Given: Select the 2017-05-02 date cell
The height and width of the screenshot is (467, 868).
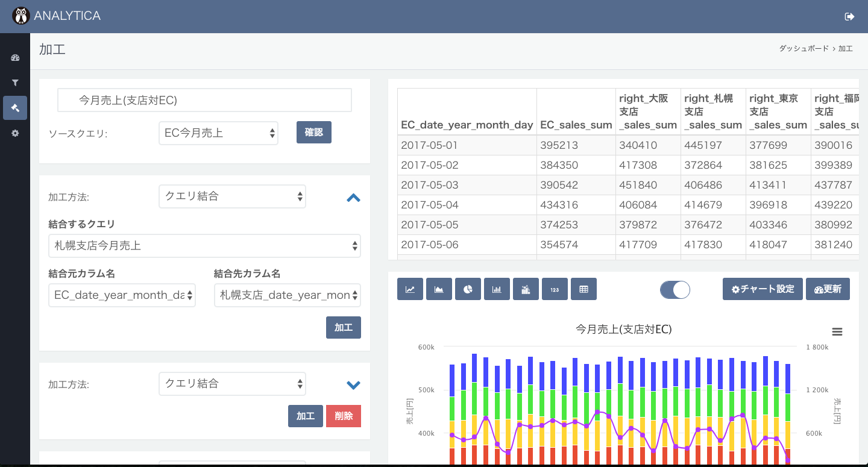Looking at the screenshot, I should point(467,165).
